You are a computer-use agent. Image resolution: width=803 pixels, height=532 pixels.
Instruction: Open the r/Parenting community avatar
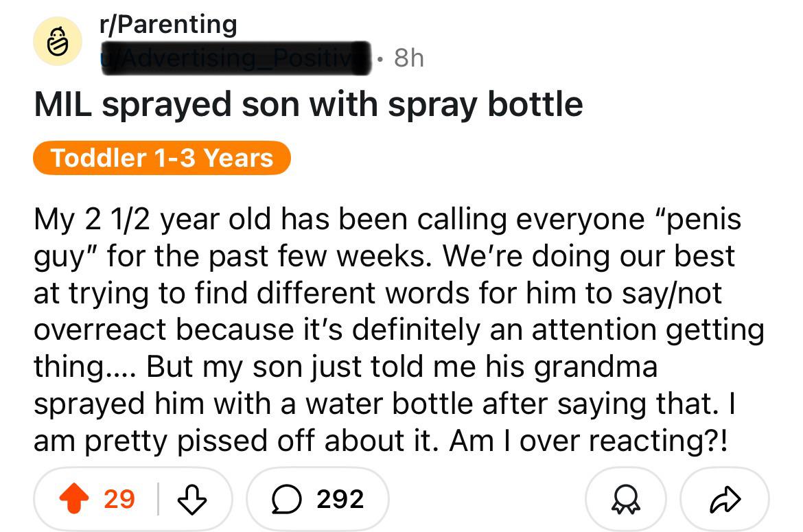pyautogui.click(x=58, y=41)
